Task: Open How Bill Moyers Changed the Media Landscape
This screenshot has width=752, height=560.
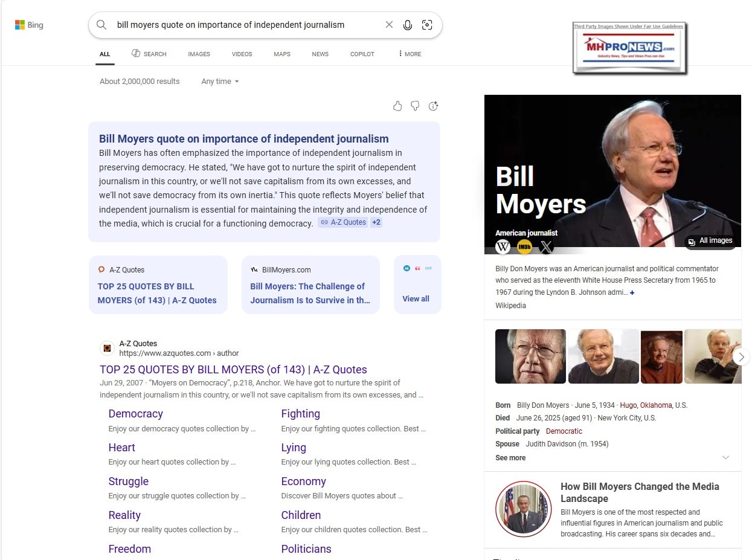Action: tap(640, 492)
